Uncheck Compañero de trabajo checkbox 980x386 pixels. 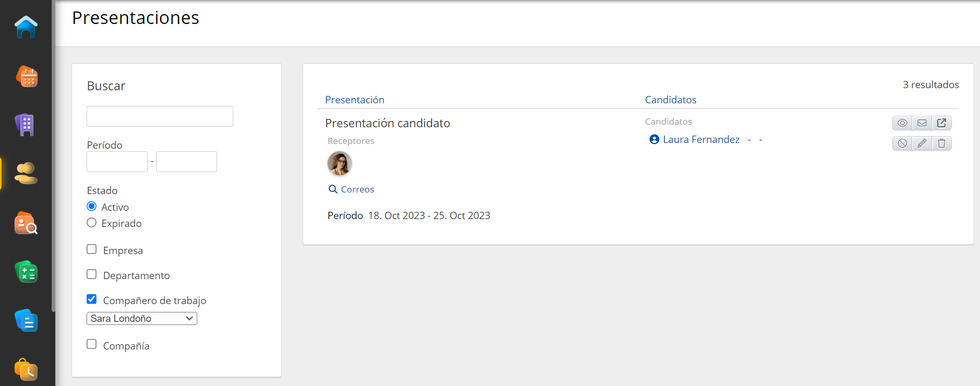pyautogui.click(x=92, y=299)
